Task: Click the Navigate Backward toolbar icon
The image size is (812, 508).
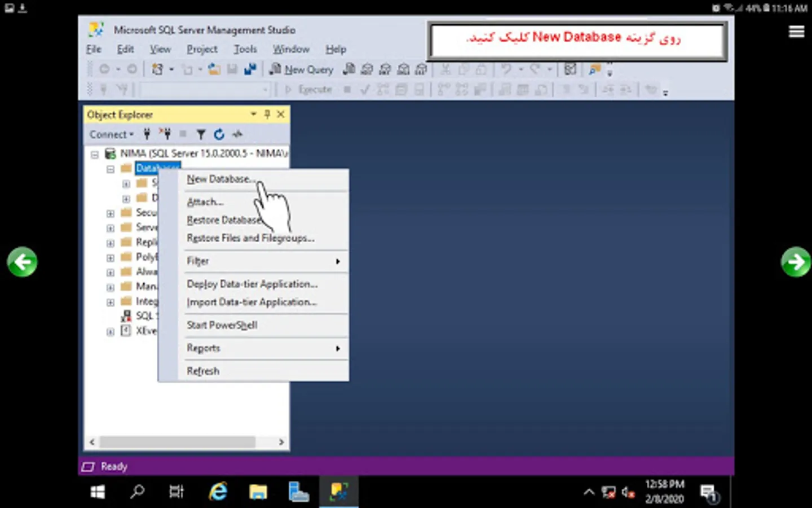Action: pos(104,69)
